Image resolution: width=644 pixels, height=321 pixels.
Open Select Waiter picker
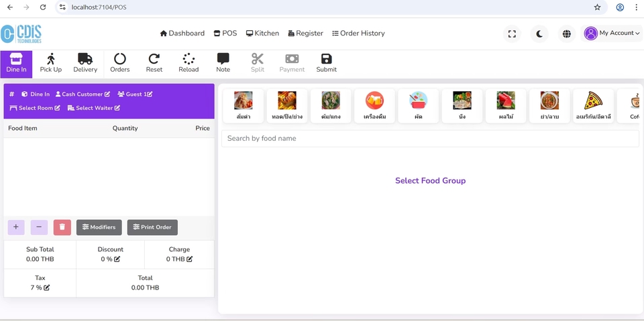click(94, 108)
